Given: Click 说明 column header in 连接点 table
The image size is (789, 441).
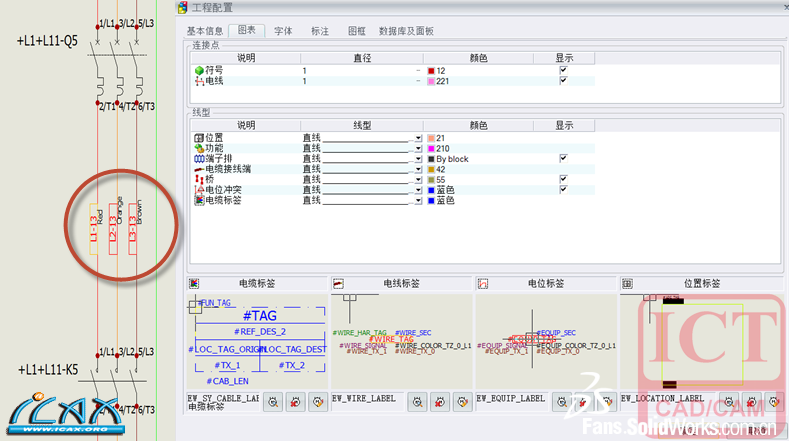Looking at the screenshot, I should pyautogui.click(x=246, y=58).
